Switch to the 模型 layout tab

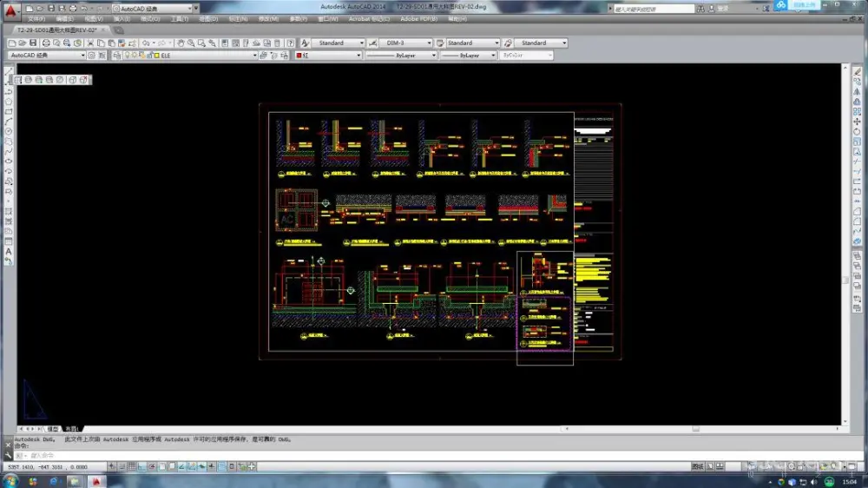53,428
